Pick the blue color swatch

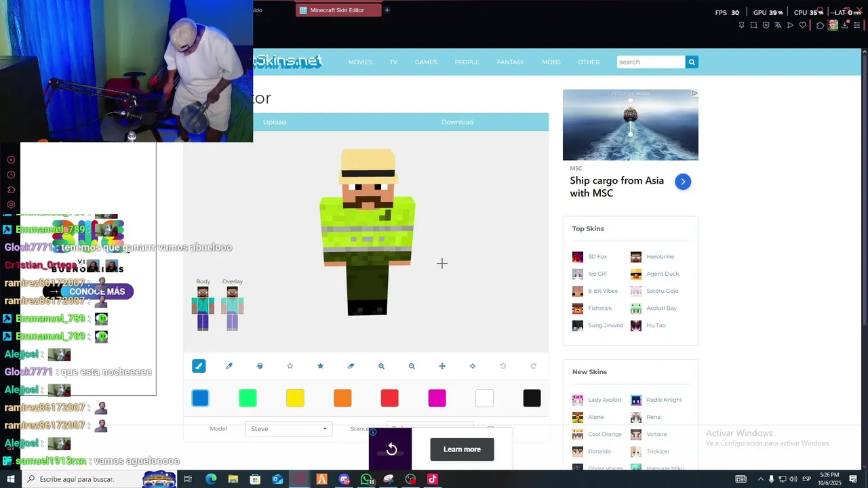tap(200, 398)
